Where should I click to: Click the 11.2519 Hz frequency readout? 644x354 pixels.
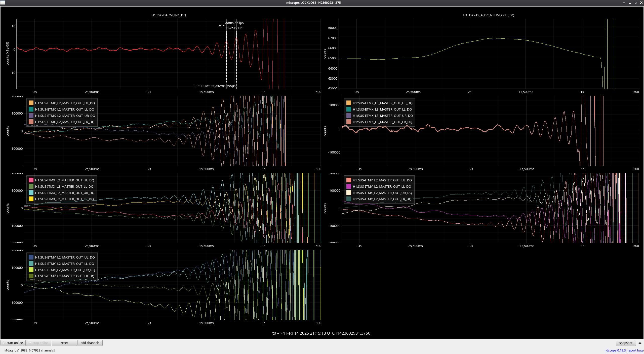tap(234, 28)
